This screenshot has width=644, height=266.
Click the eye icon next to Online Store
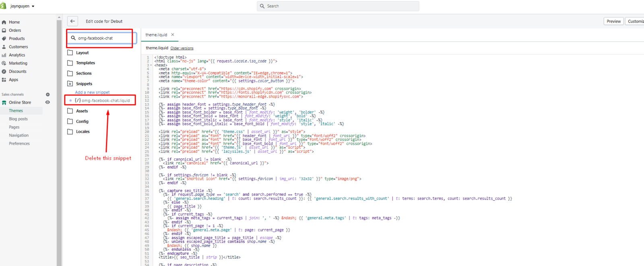(47, 102)
